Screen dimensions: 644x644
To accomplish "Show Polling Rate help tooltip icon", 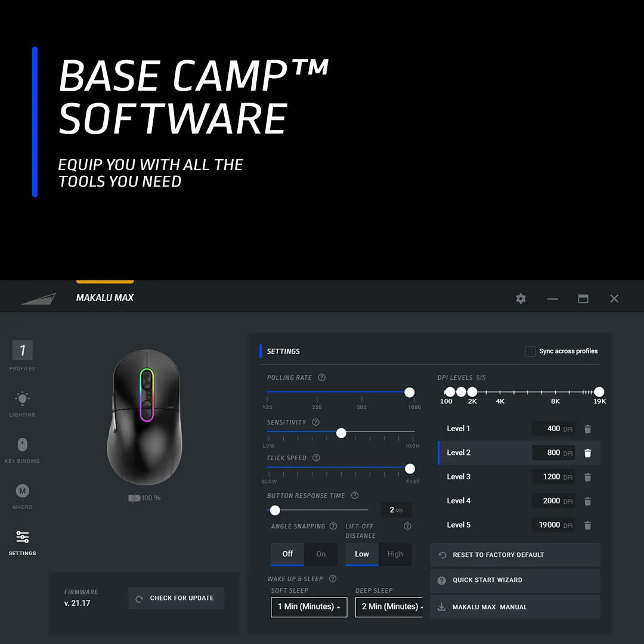I will 322,377.
